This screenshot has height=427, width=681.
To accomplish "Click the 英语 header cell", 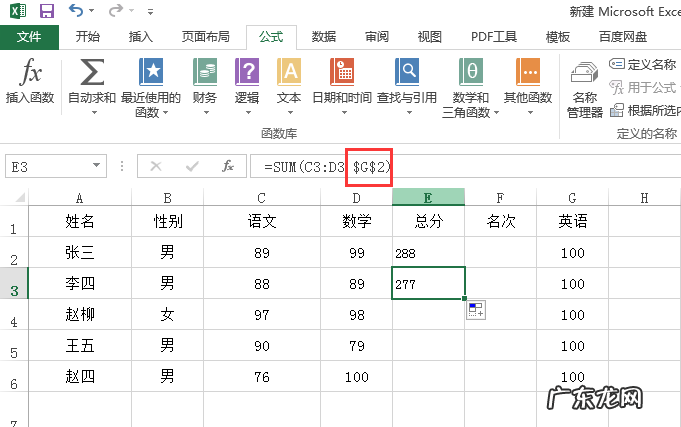I will (572, 222).
